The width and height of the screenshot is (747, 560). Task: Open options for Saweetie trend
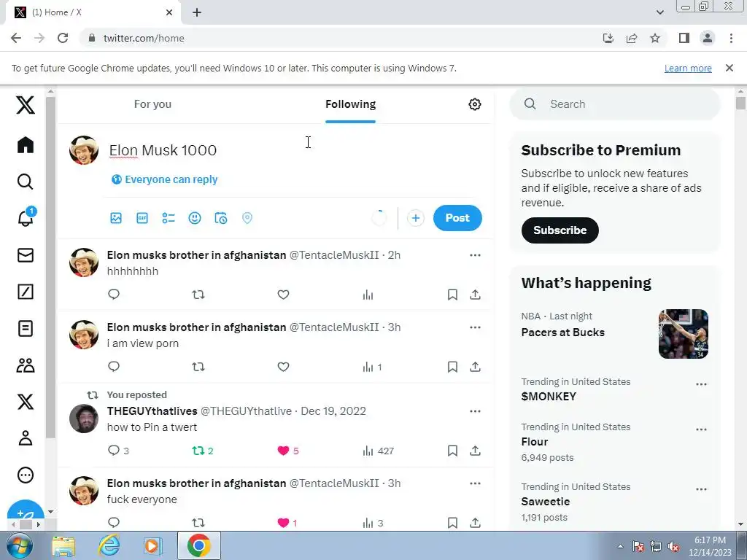pos(701,489)
